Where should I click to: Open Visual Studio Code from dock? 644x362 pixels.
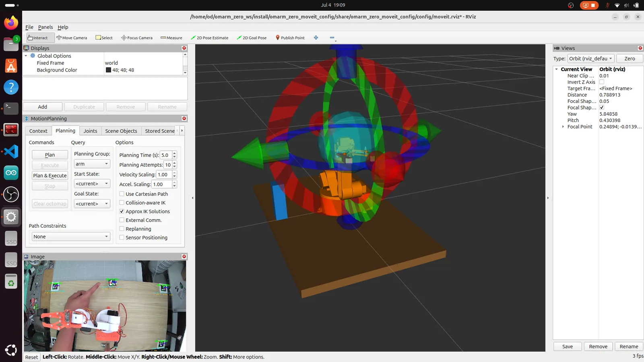(11, 151)
